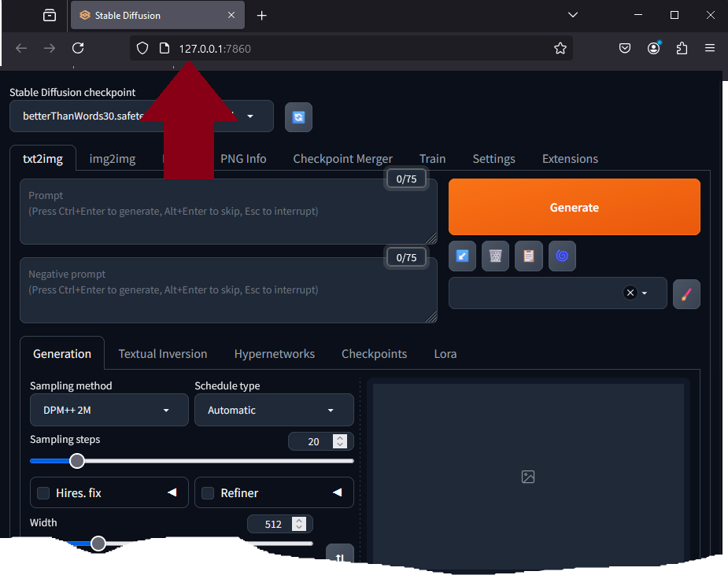This screenshot has height=575, width=728.
Task: Click the negative prompt token counter 0/75
Action: click(x=406, y=257)
